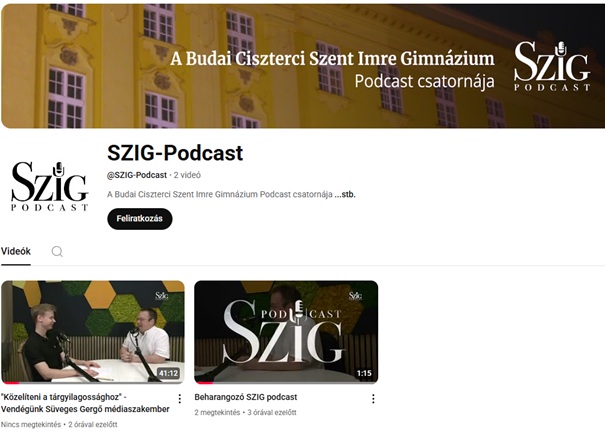Subscribe using the Feliratkozás button
The width and height of the screenshot is (605, 441).
point(140,219)
